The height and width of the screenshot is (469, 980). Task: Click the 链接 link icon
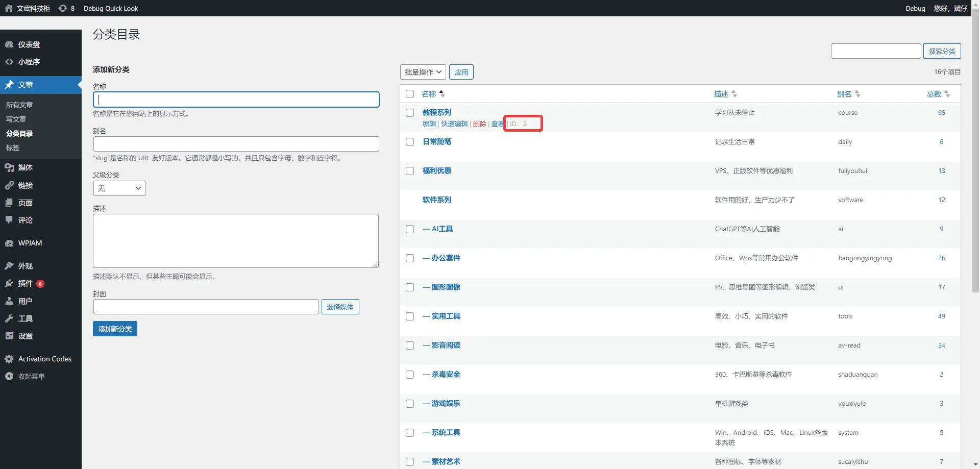[9, 185]
